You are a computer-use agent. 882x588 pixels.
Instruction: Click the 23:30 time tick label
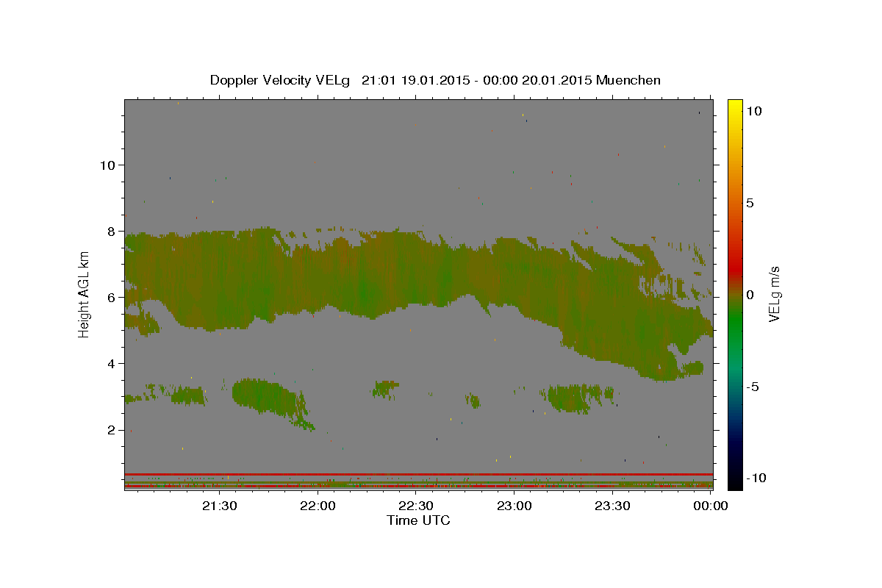(612, 506)
